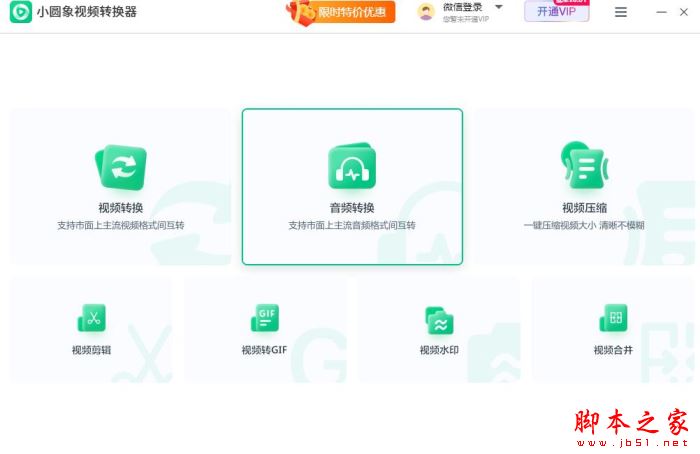The width and height of the screenshot is (700, 454).
Task: Click description 一键压缩视频大小 清晰不模糊
Action: [x=584, y=225]
